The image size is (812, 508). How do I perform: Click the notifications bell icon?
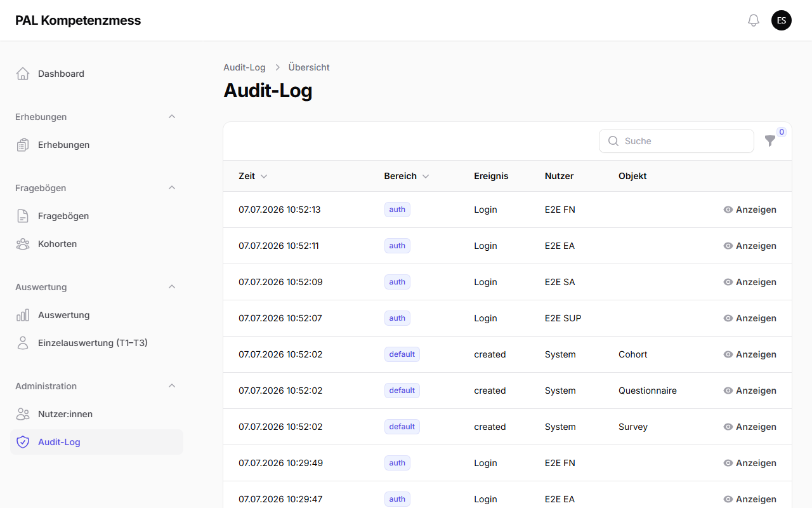tap(754, 20)
